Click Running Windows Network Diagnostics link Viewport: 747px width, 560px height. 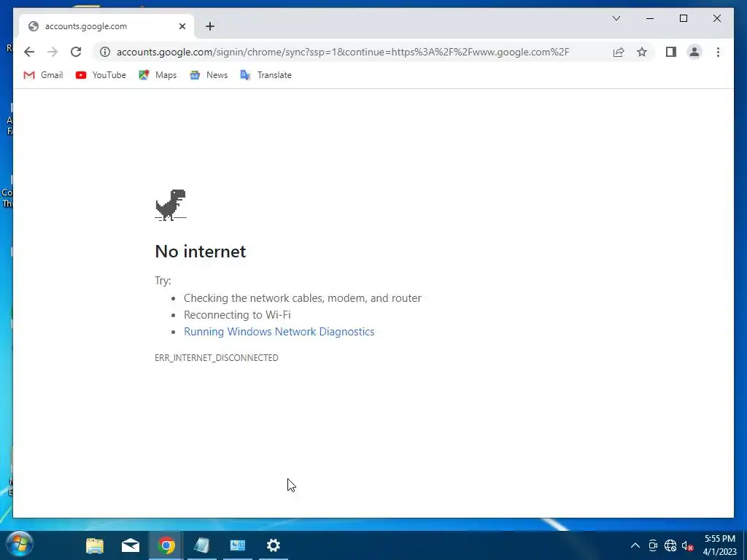[279, 332]
